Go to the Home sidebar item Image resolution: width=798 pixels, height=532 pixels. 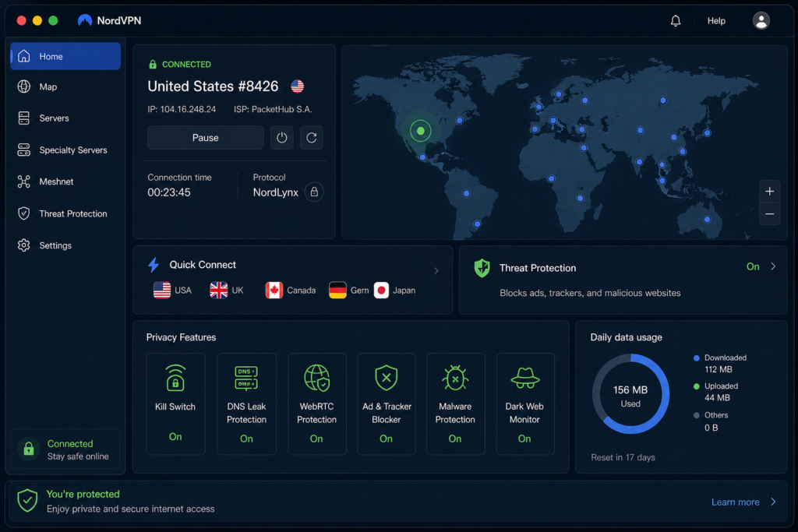click(x=65, y=56)
